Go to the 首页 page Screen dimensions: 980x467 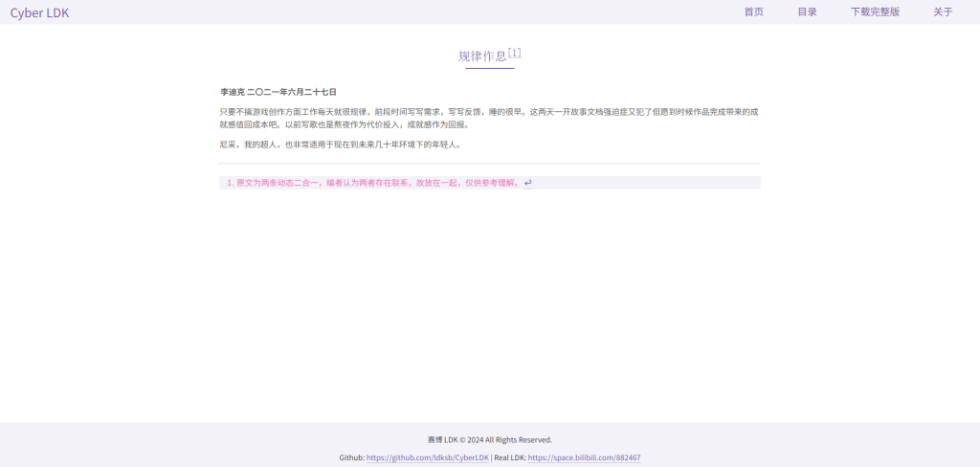tap(753, 12)
